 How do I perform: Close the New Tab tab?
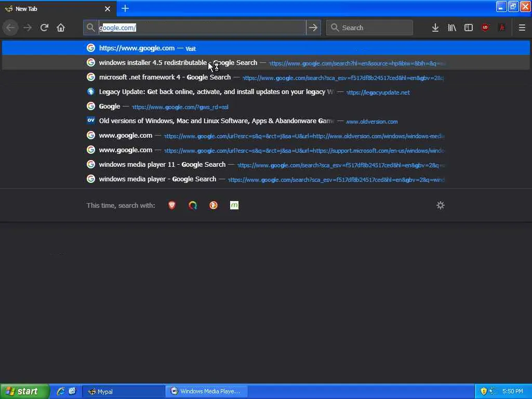point(108,9)
